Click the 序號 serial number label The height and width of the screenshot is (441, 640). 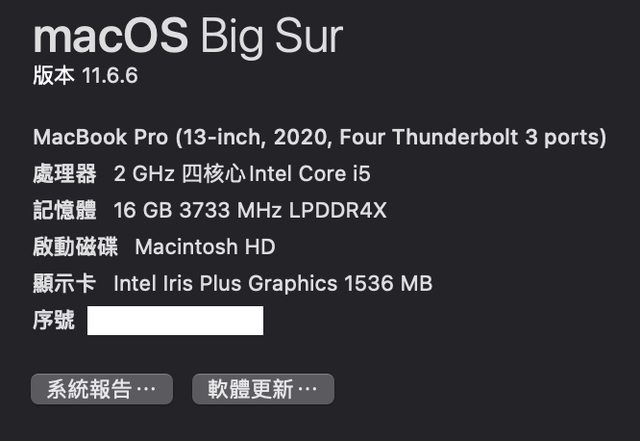[54, 320]
